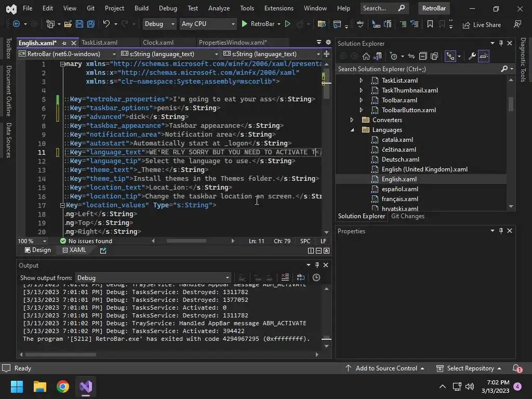Open the Any CPU platform dropdown
Viewport: 532px width, 399px height.
[208, 24]
